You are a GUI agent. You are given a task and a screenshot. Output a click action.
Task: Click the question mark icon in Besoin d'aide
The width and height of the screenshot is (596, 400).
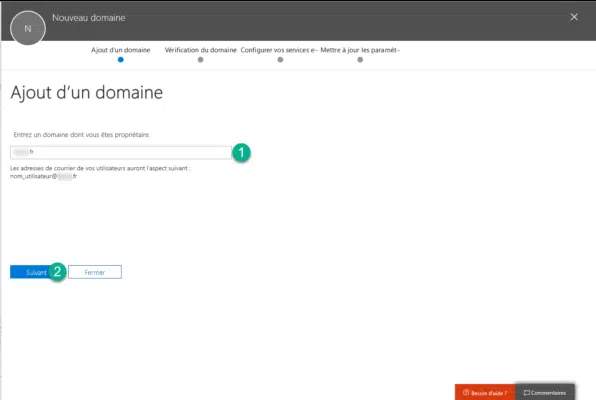pos(466,392)
